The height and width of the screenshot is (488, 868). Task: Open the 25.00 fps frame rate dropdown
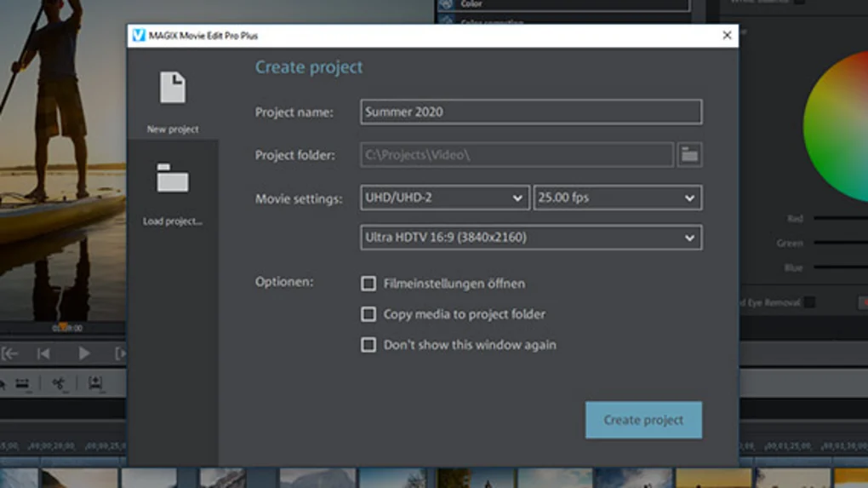617,198
